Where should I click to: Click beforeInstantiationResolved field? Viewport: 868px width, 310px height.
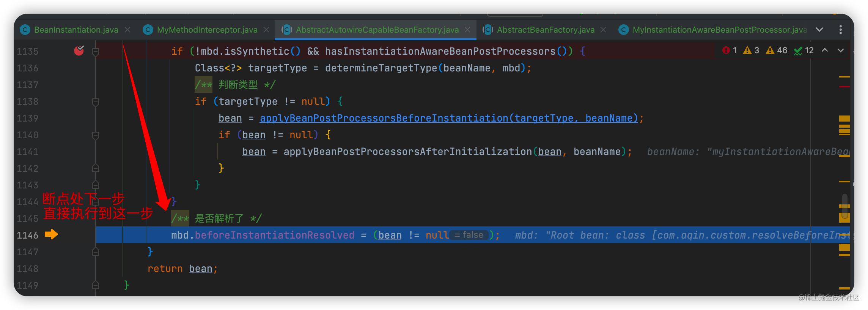point(275,235)
